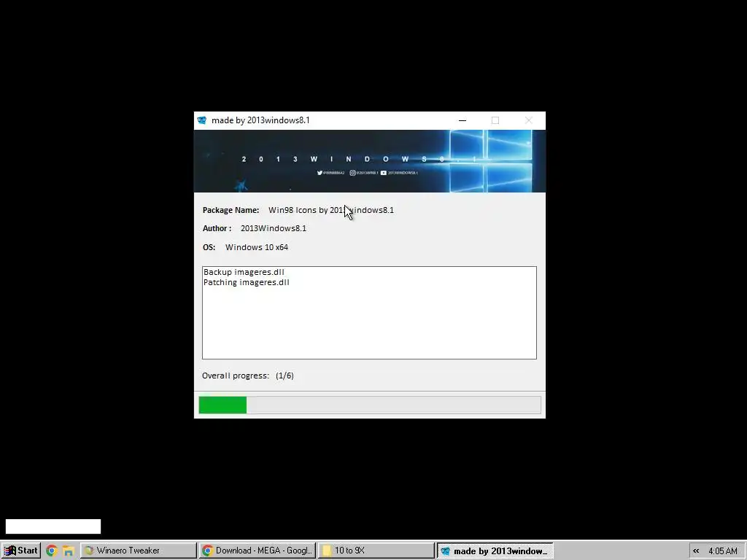
Task: Switch to Download - MEGA Chrome window
Action: tap(258, 551)
